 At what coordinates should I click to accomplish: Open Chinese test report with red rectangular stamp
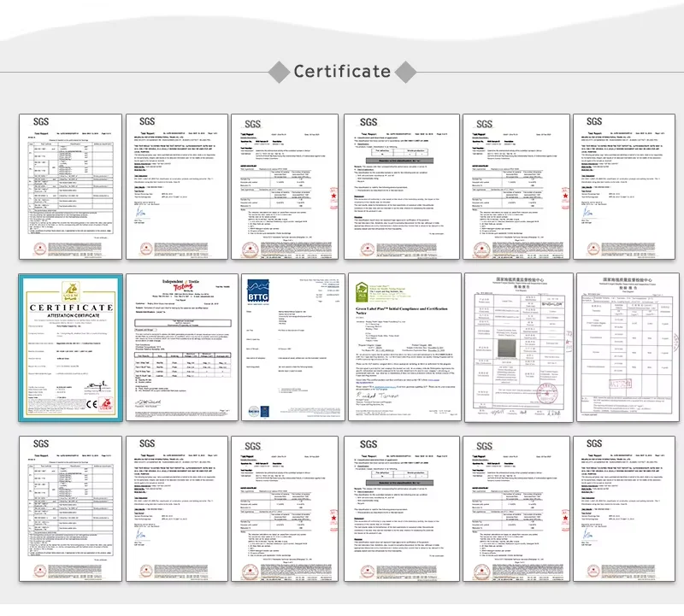[628, 348]
